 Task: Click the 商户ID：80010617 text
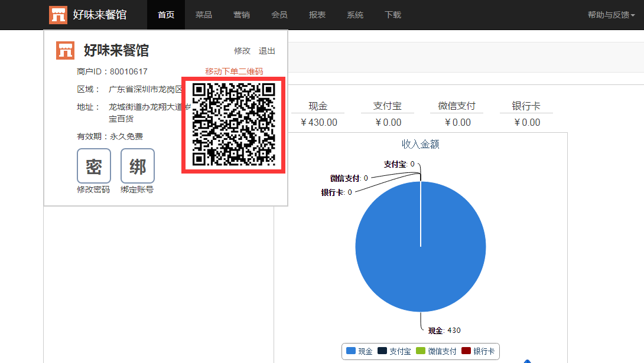112,71
